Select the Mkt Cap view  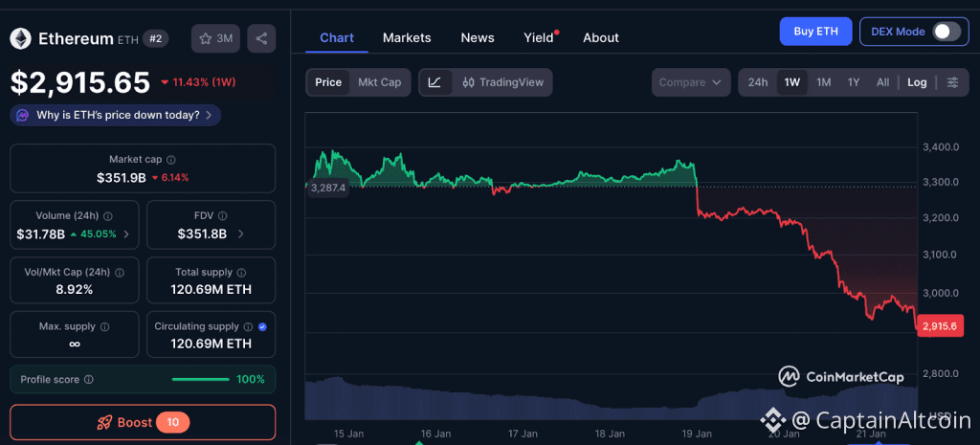pos(379,82)
